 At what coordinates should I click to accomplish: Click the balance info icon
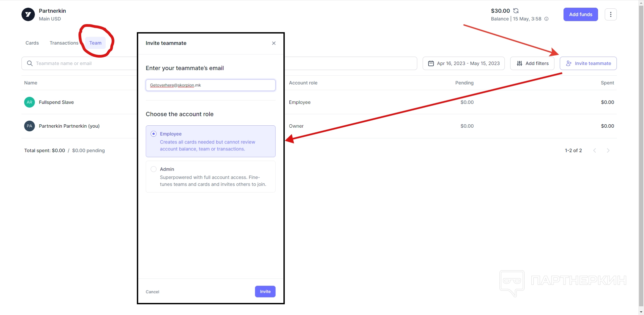click(x=546, y=19)
